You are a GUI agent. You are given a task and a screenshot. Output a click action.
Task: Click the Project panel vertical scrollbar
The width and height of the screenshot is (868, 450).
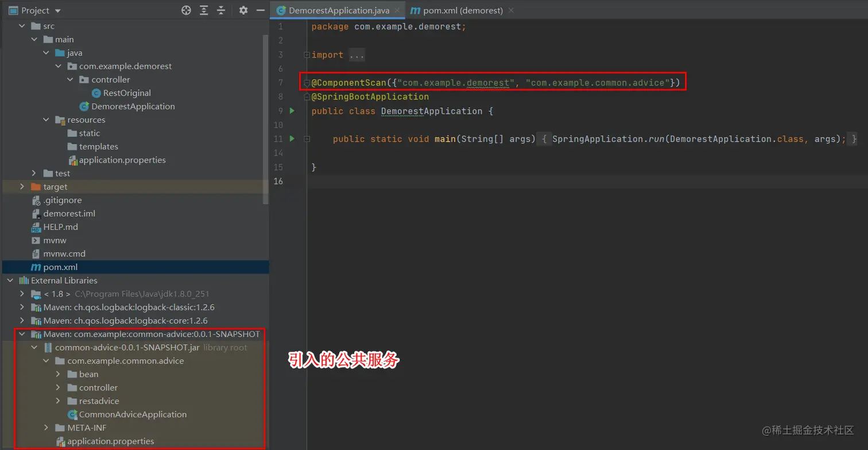coord(265,120)
